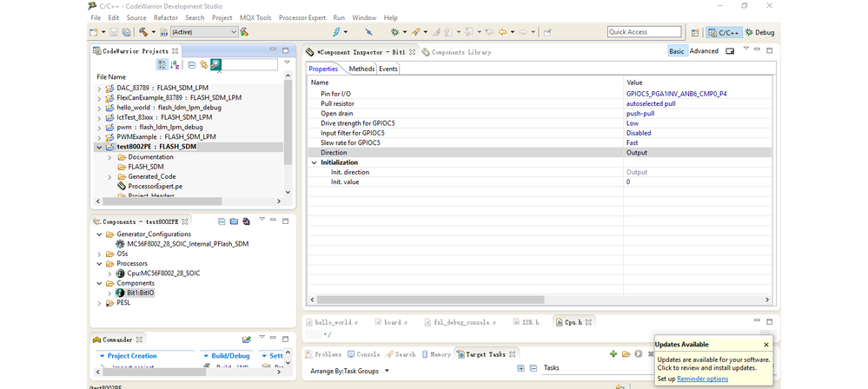
Task: Click the Projects panel vertical scrollbar
Action: [288, 122]
